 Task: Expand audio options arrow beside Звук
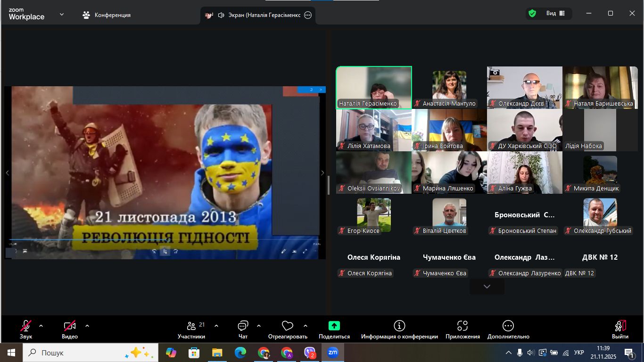(41, 326)
